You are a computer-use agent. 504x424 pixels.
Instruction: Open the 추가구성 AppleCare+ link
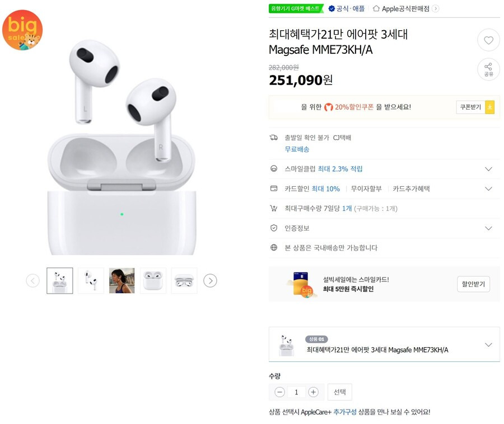pos(345,412)
